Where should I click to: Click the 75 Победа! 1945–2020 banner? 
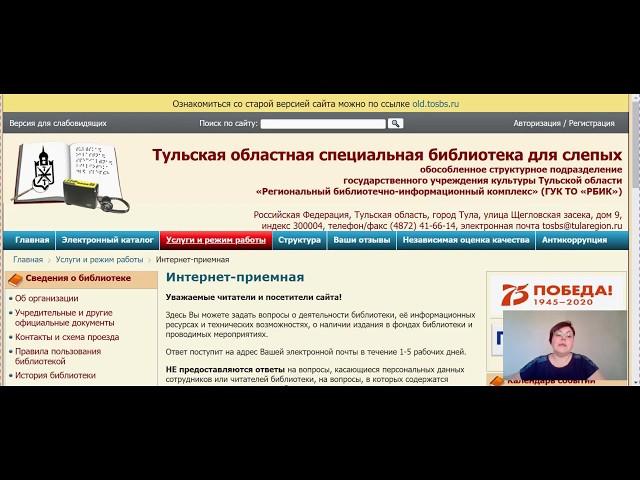(x=557, y=294)
